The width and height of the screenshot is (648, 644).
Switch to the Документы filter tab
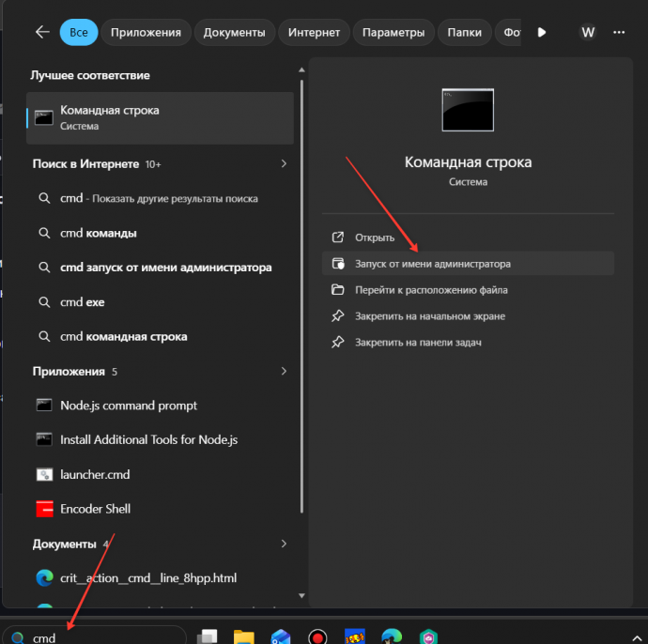pos(235,32)
